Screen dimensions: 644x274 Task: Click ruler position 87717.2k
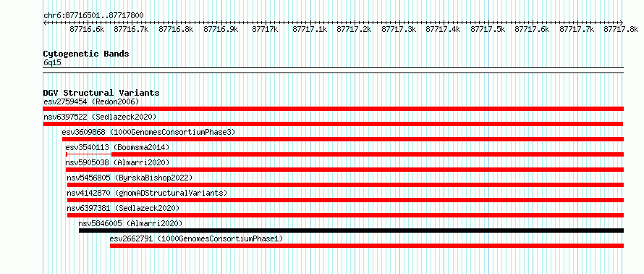[354, 29]
